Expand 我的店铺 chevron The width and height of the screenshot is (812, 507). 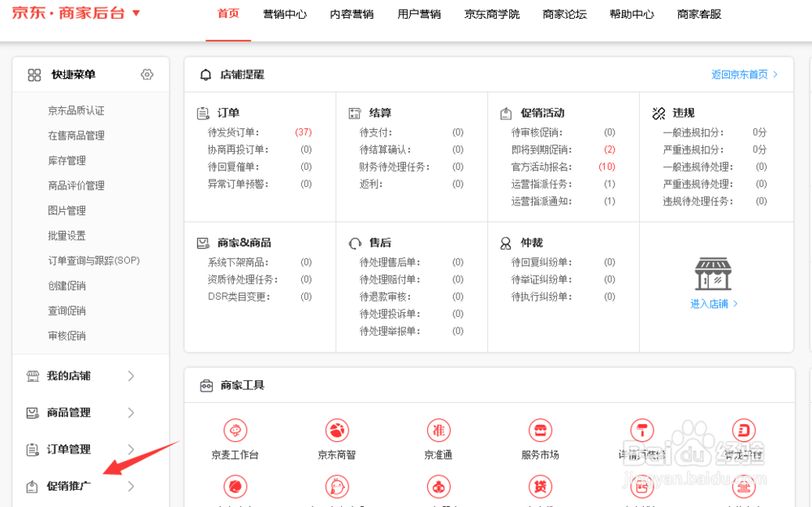pos(131,376)
